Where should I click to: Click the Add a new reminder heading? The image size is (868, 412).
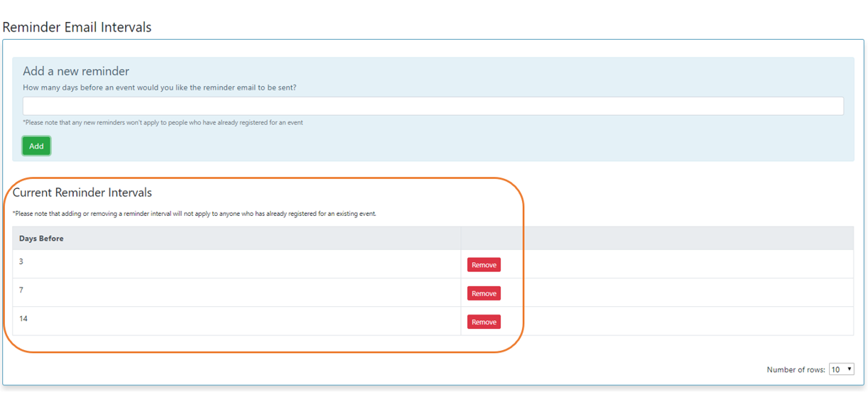tap(76, 71)
